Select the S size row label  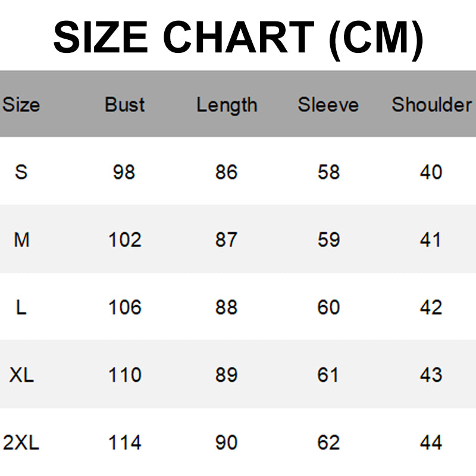pyautogui.click(x=21, y=173)
